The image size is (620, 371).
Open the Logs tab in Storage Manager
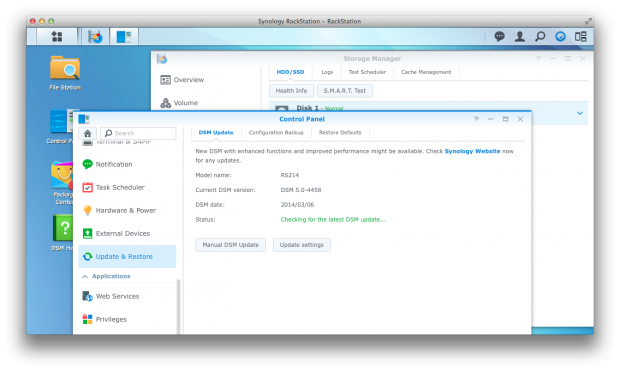coord(327,72)
